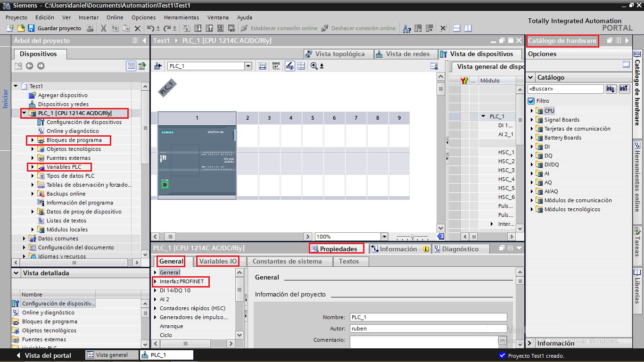Open the 100% zoom level dropdown
Screen dimensions: 644x362
pyautogui.click(x=384, y=237)
